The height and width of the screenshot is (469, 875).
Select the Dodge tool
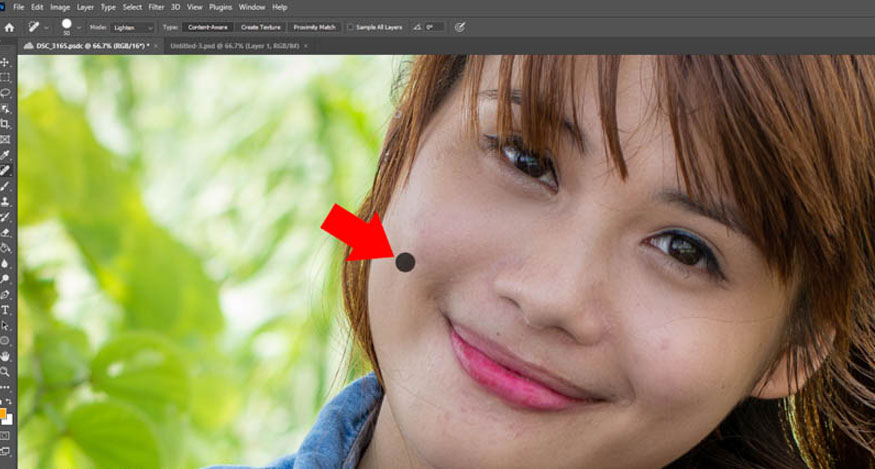pyautogui.click(x=5, y=279)
